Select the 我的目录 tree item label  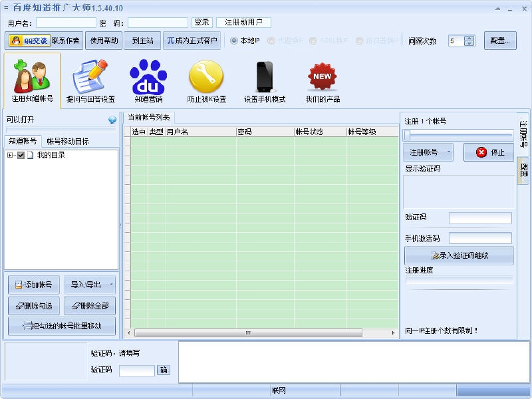coord(51,155)
